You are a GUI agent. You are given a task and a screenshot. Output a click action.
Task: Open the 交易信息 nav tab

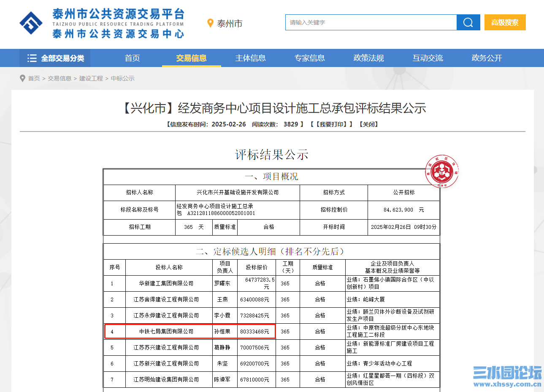point(191,58)
